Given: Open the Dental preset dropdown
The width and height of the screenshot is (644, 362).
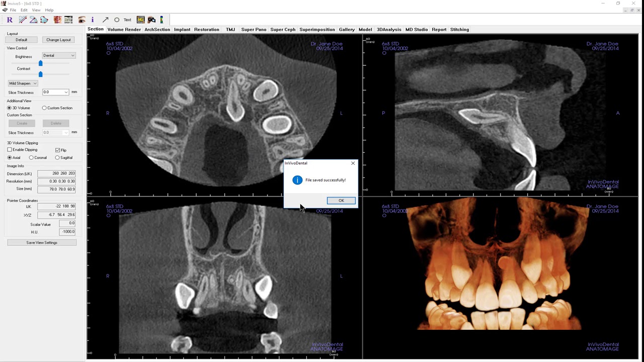Looking at the screenshot, I should pos(58,55).
